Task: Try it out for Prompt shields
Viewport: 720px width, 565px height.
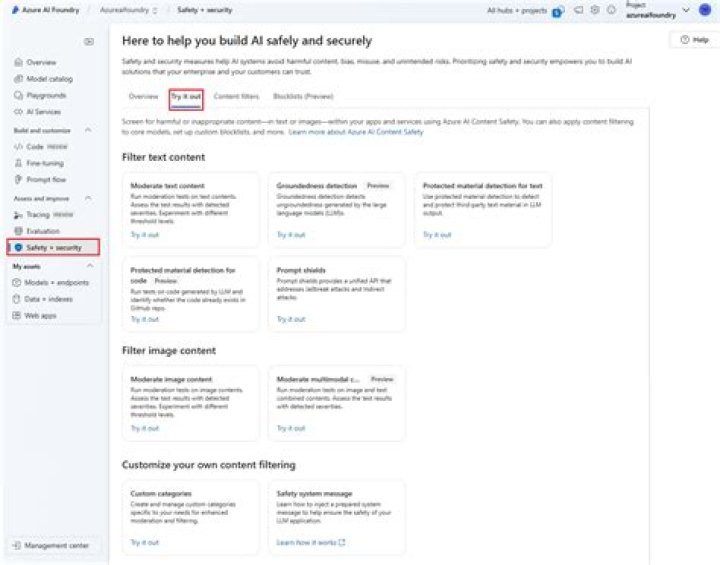Action: [291, 319]
